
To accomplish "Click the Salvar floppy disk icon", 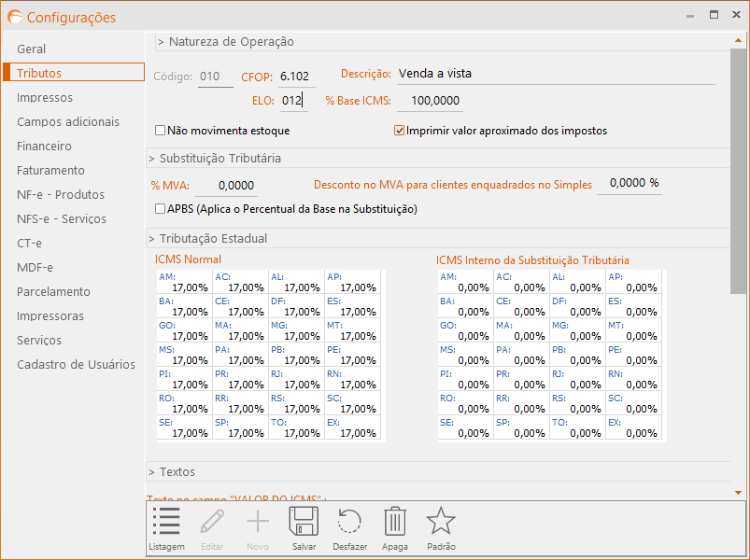I will [x=304, y=523].
